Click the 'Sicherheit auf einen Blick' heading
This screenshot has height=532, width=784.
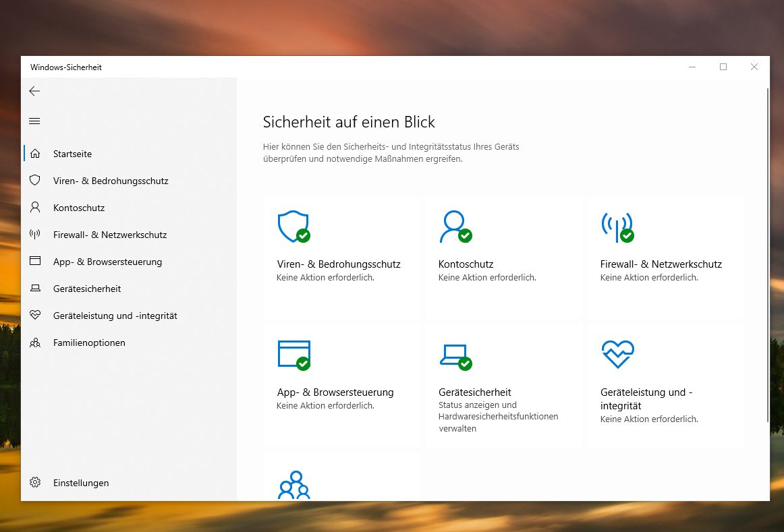click(x=349, y=122)
